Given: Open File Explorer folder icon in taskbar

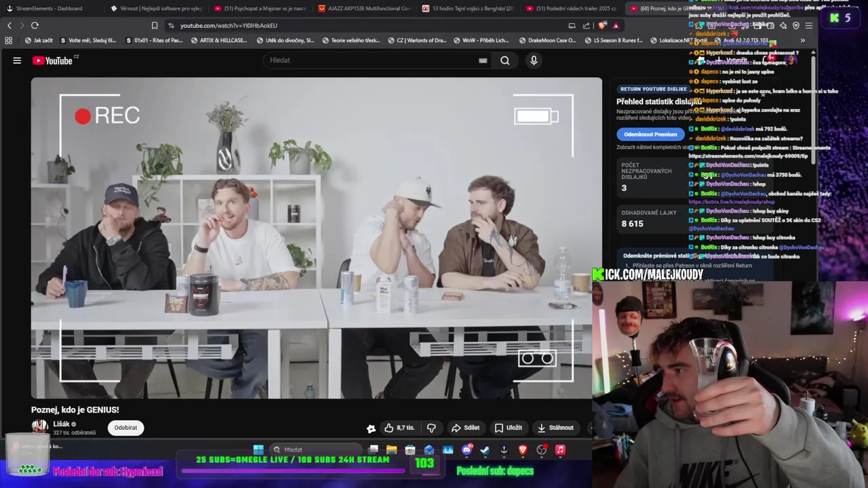Looking at the screenshot, I should [391, 449].
